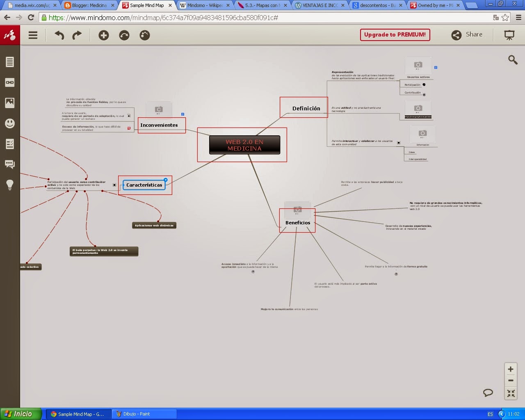Collapse the Inconvenientes branch with its square toggle
Viewport: 525px width, 420px height.
[130, 116]
